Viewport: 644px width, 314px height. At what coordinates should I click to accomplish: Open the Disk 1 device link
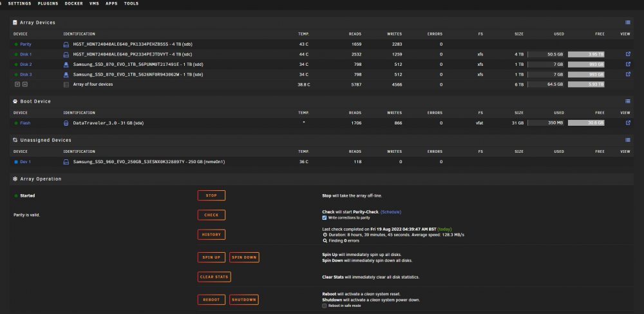click(26, 54)
